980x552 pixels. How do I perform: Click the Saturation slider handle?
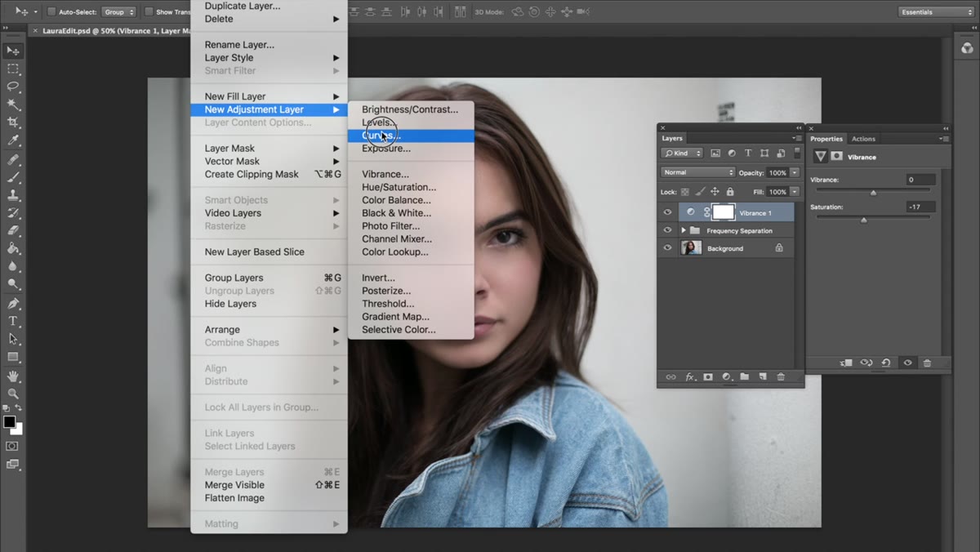click(x=864, y=220)
